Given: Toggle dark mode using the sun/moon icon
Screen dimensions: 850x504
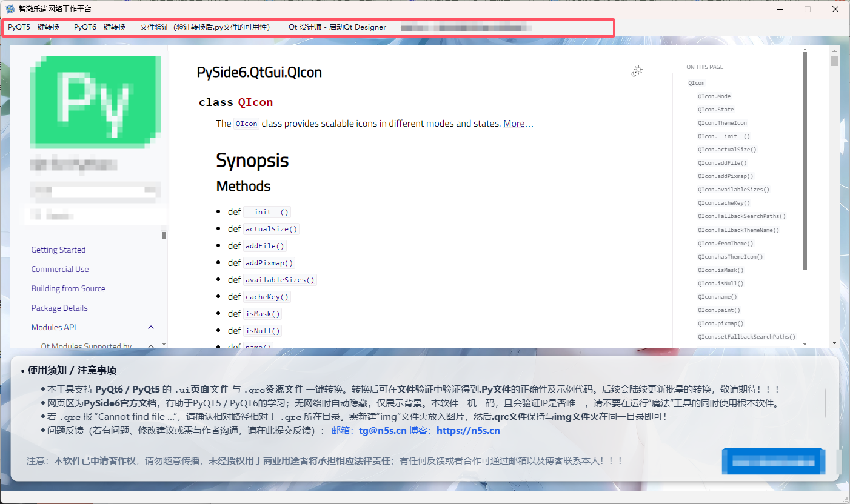Looking at the screenshot, I should click(637, 71).
